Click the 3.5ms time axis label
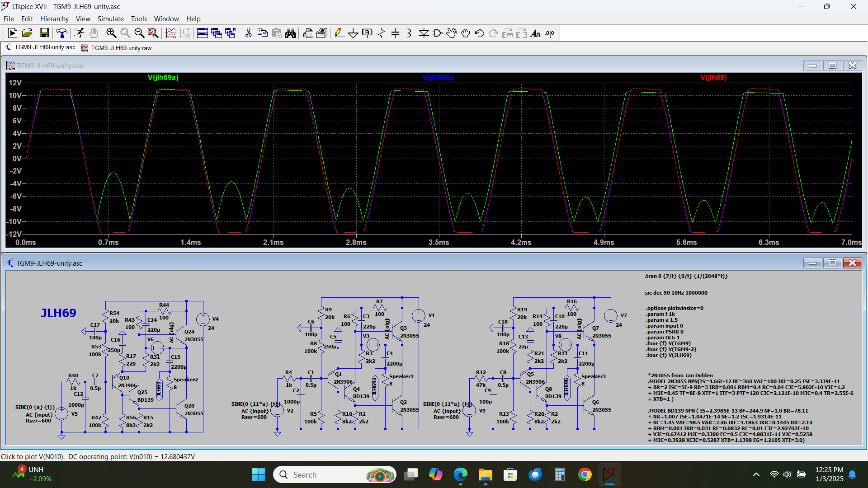 [439, 243]
